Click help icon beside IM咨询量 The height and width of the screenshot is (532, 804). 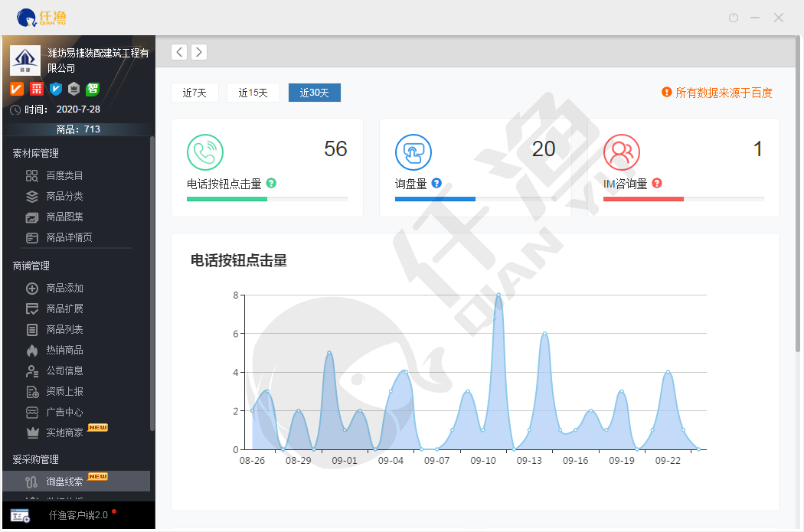[x=656, y=184]
